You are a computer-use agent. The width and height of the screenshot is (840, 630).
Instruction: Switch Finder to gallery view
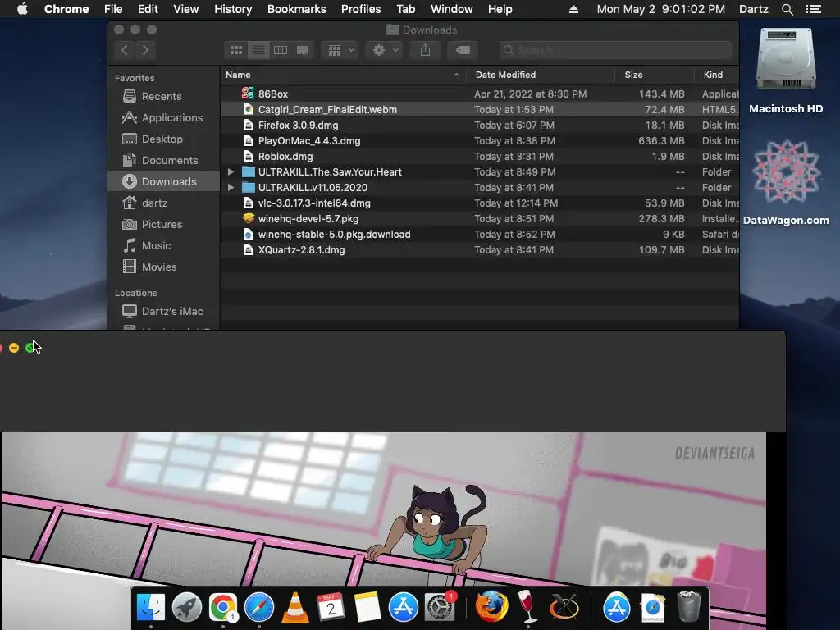(303, 50)
